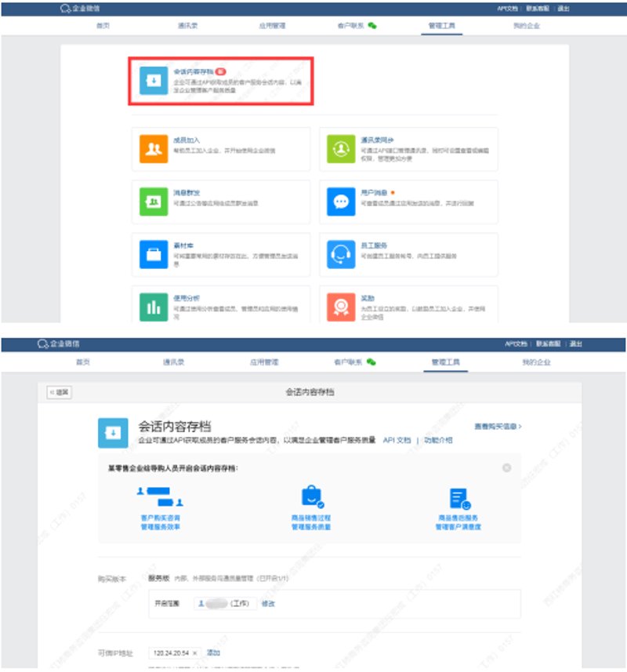
Task: Go to 首页 tab in lower page
Action: [82, 362]
